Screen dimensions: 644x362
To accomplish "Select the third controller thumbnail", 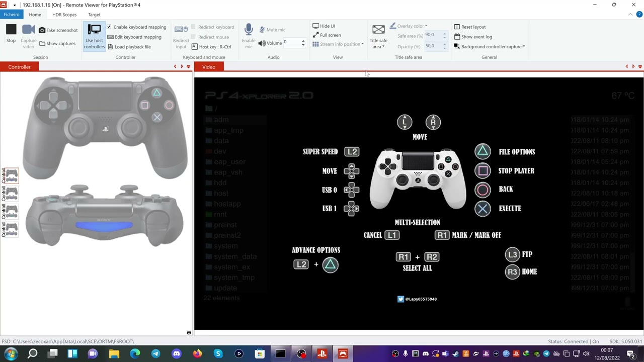I will [x=11, y=211].
